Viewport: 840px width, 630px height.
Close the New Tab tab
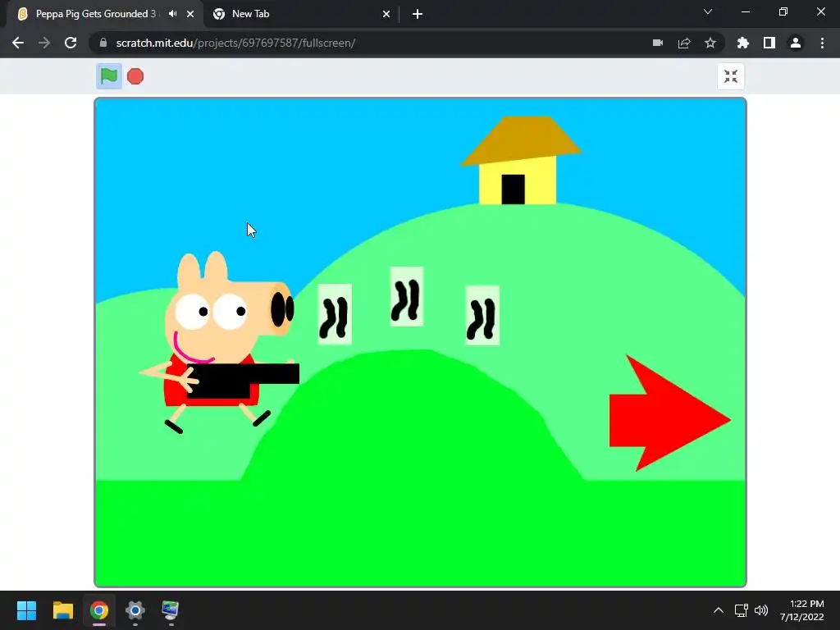pos(386,14)
